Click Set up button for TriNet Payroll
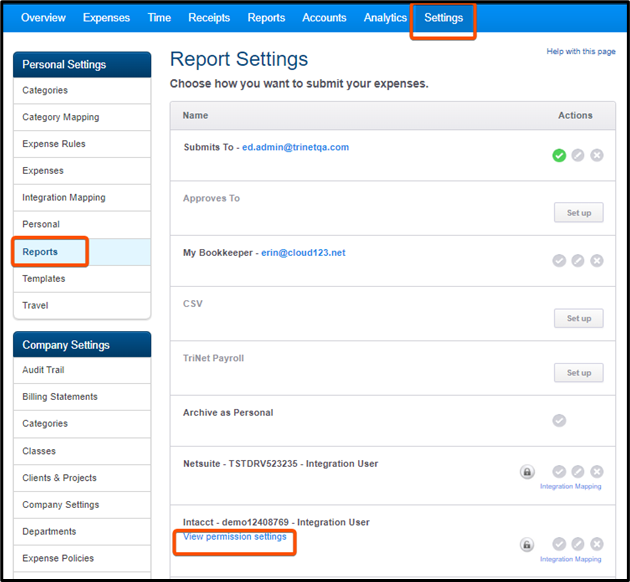Screen dimensions: 630x582 pos(578,373)
